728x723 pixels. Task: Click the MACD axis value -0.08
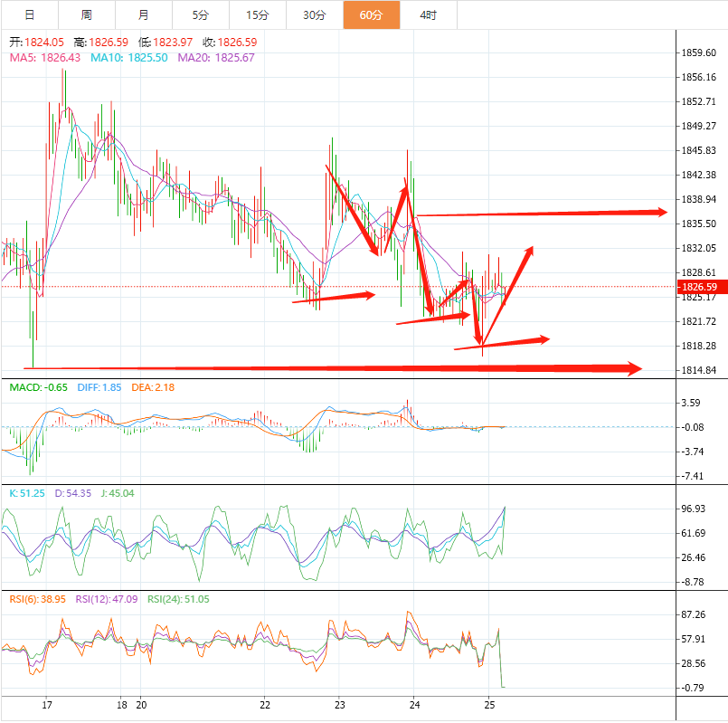coord(692,427)
